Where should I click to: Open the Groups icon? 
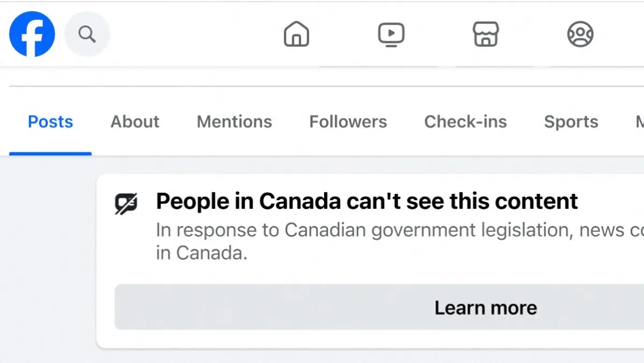pyautogui.click(x=580, y=35)
